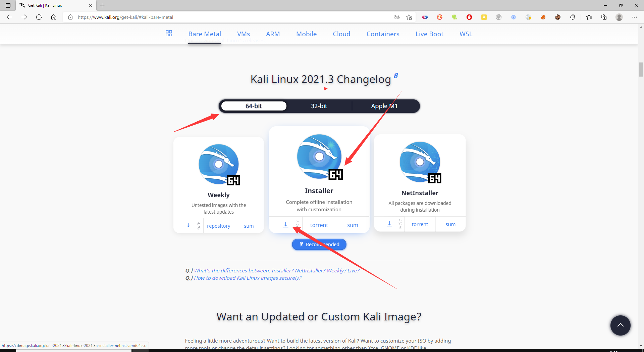This screenshot has height=352, width=644.
Task: Open the Containers tab
Action: [x=383, y=34]
